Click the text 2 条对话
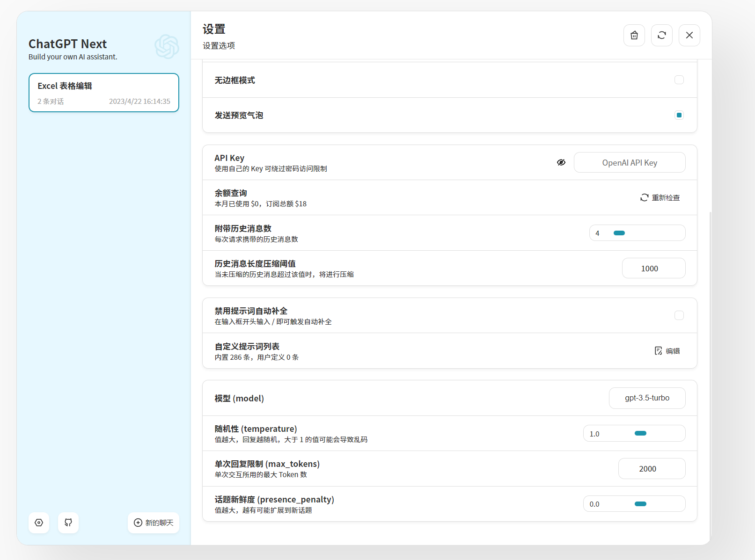This screenshot has width=755, height=560. pyautogui.click(x=51, y=102)
